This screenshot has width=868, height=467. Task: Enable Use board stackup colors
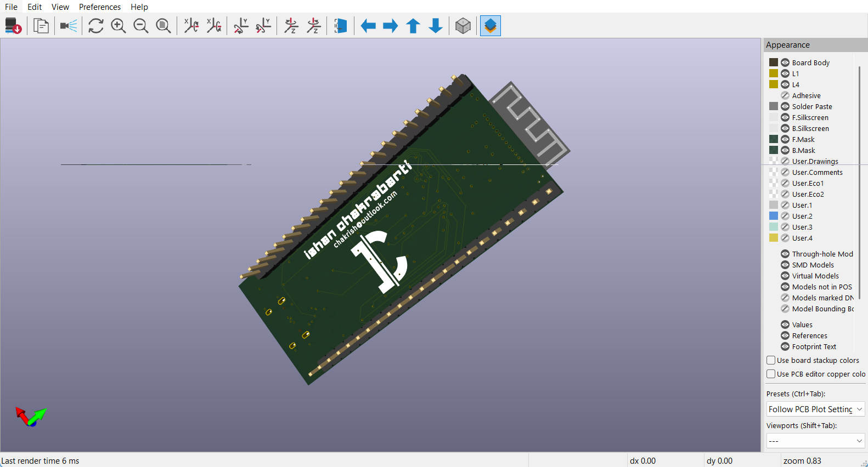point(771,360)
